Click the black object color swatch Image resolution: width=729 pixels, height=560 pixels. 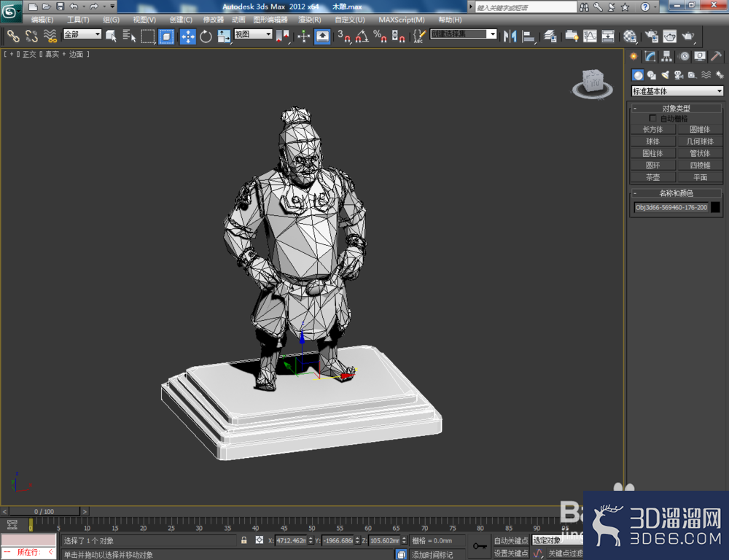716,207
